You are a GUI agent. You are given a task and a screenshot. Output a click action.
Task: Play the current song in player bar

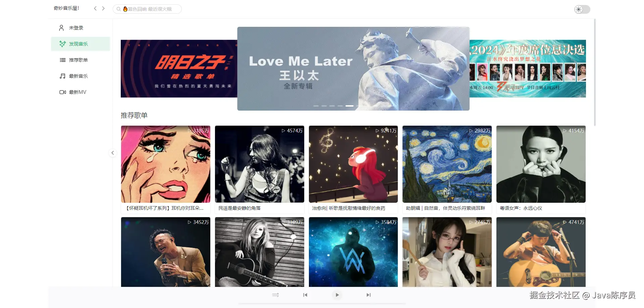[x=337, y=295]
